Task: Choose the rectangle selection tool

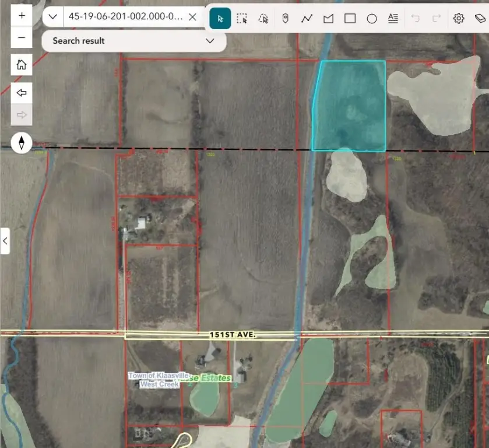Action: click(x=242, y=19)
